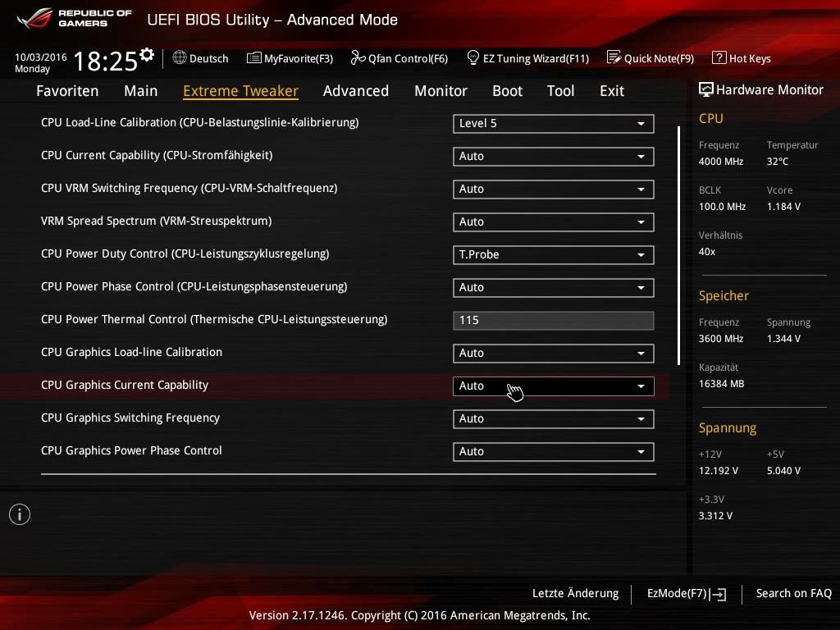Open the Boot tab

507,91
